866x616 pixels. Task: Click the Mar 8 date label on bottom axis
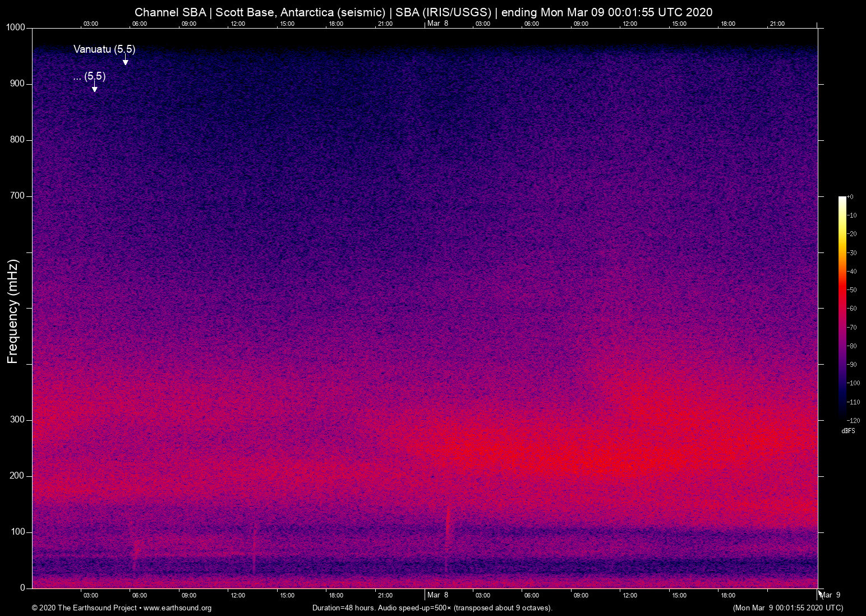tap(437, 595)
